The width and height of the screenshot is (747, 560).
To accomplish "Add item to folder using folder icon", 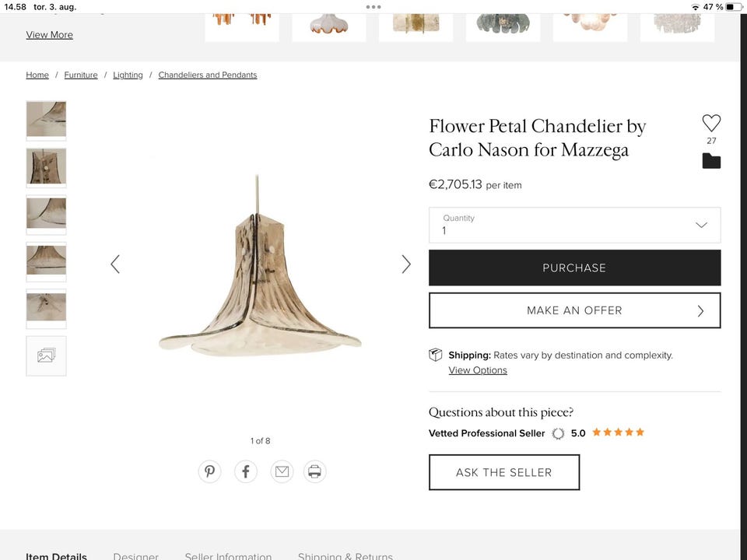I will coord(711,161).
